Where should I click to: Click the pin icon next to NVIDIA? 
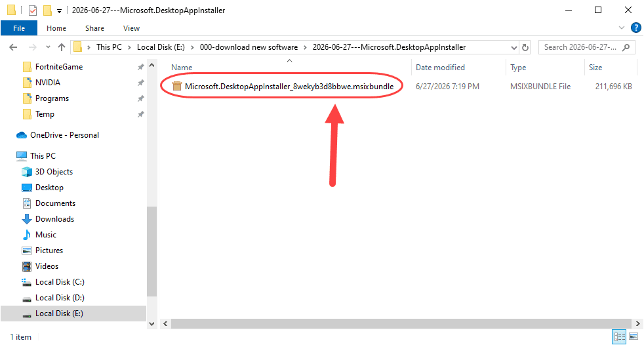(x=140, y=83)
